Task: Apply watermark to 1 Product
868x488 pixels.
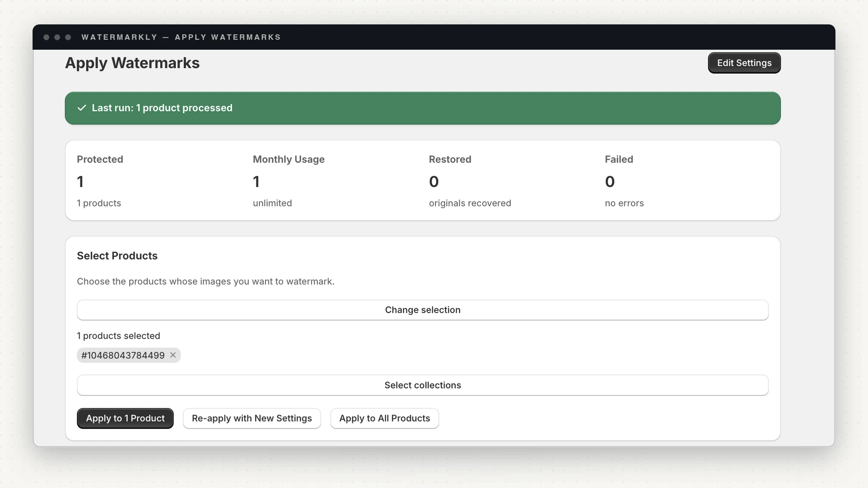Action: 125,418
